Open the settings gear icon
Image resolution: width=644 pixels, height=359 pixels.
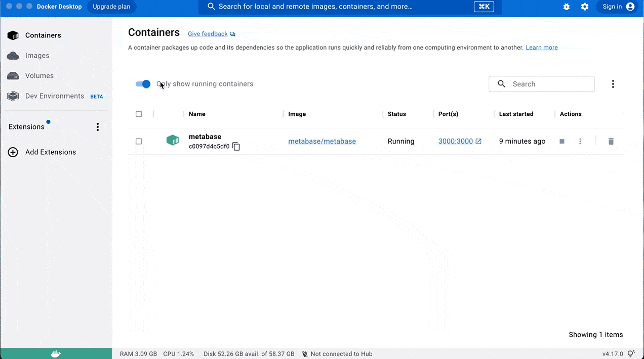pos(585,7)
